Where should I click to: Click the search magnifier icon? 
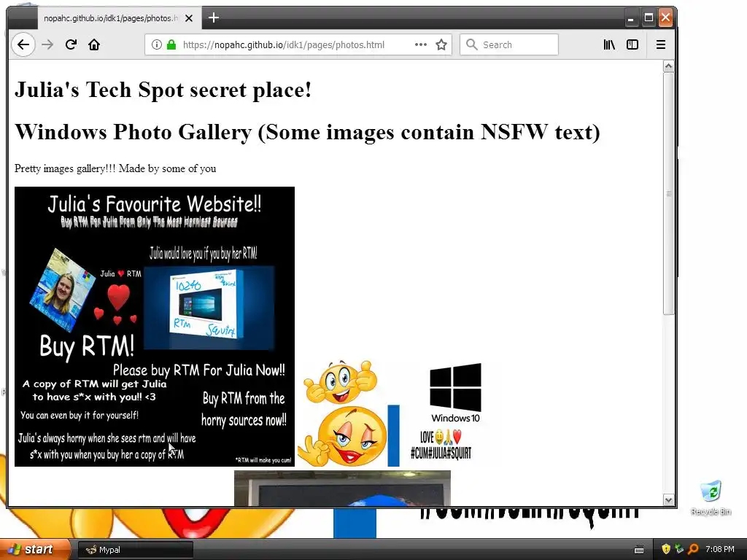(472, 44)
